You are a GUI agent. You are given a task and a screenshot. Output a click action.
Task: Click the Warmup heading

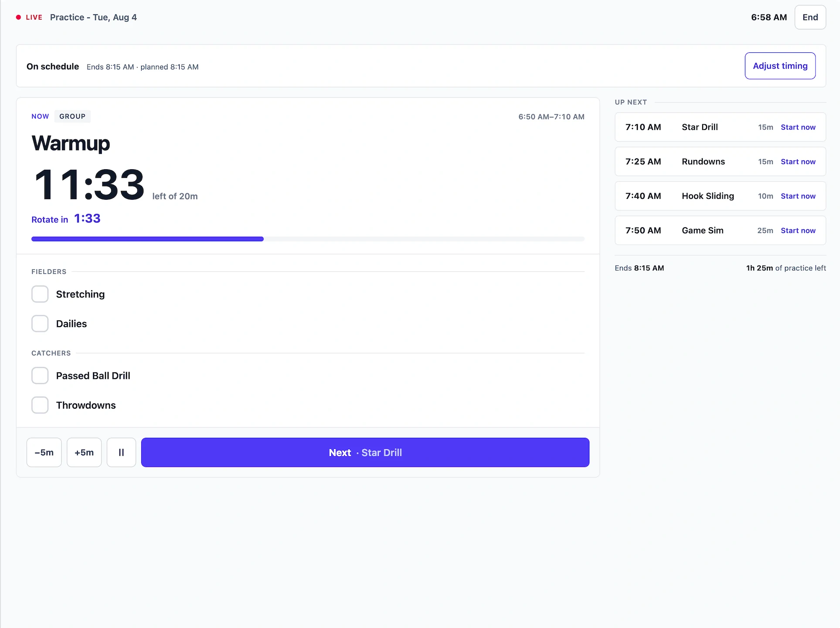(x=71, y=143)
